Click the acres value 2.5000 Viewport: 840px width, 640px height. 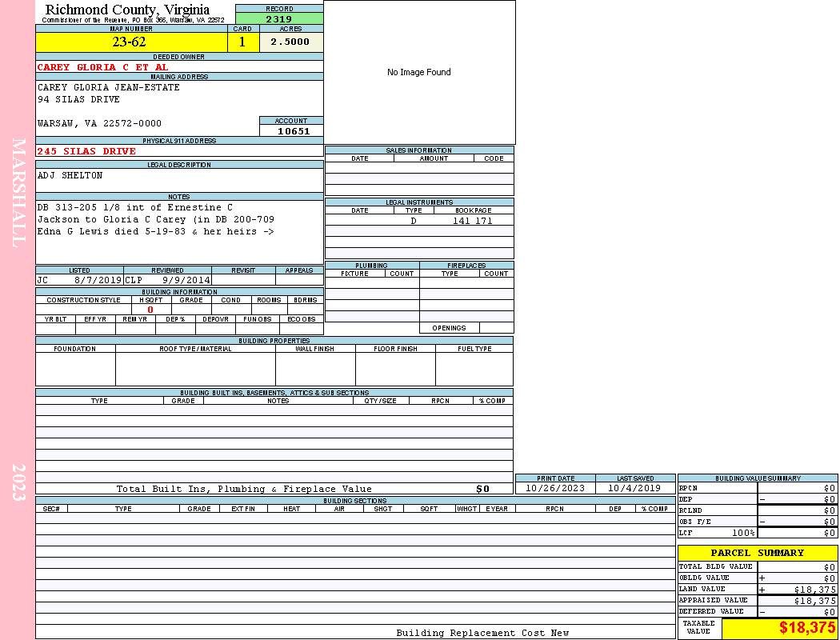pyautogui.click(x=290, y=42)
